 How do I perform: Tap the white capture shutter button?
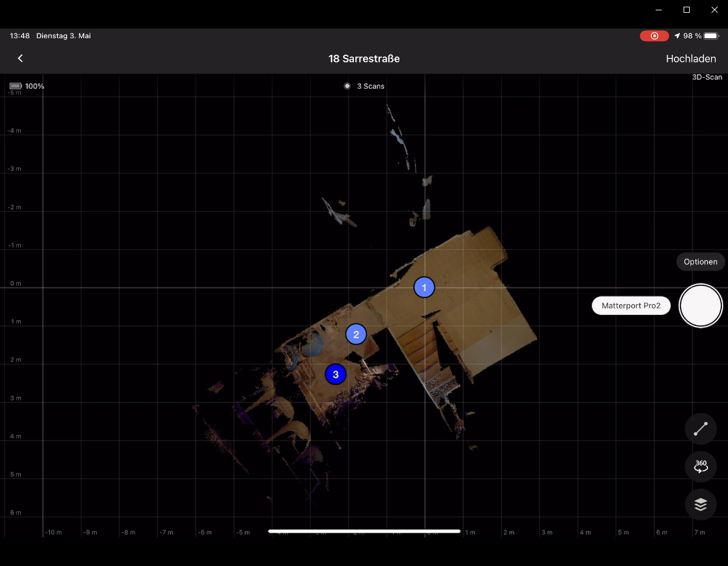point(700,306)
